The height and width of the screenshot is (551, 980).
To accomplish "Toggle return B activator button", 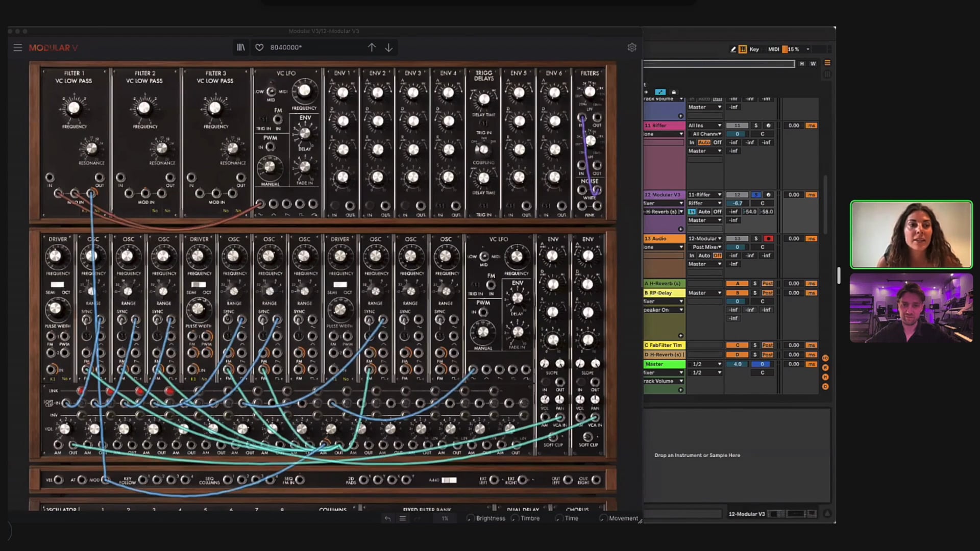I will pyautogui.click(x=737, y=293).
